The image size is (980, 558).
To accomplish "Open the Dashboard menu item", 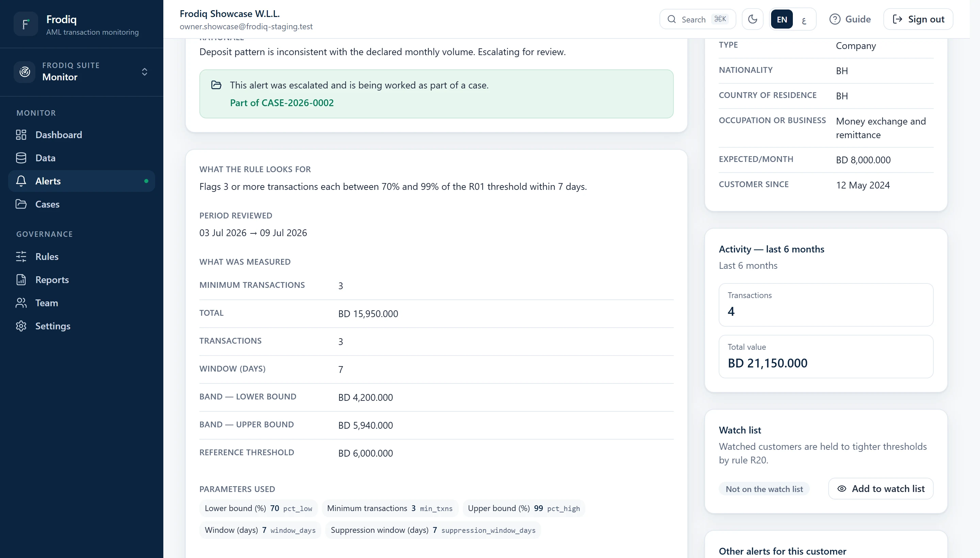I will pos(82,135).
